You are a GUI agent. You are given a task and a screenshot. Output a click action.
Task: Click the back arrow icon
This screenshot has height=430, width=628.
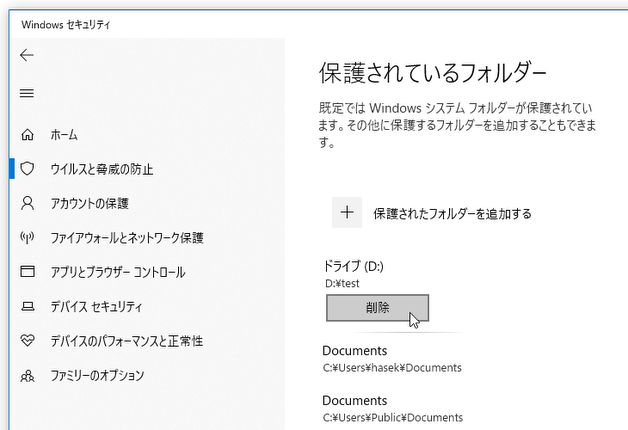(x=27, y=55)
